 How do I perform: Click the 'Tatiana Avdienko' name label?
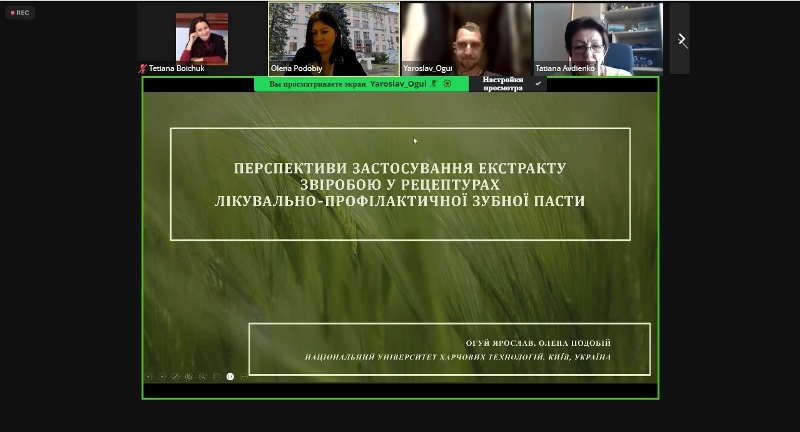[565, 68]
